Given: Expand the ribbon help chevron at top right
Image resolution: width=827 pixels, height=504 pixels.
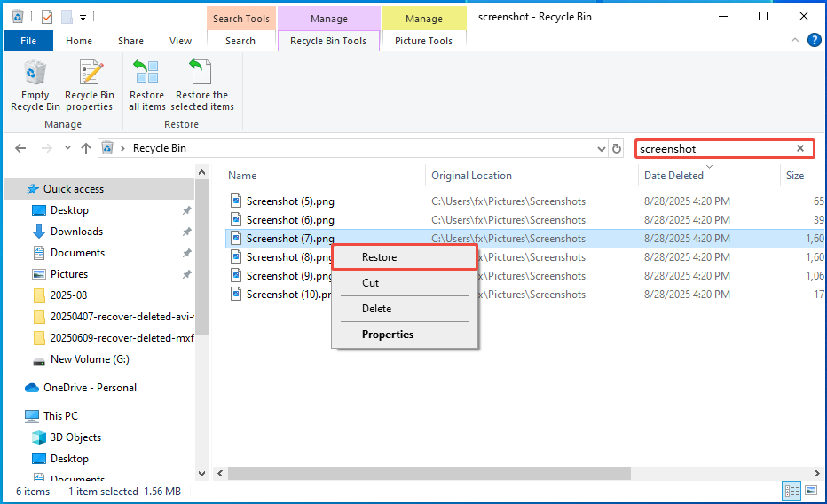Looking at the screenshot, I should [796, 41].
